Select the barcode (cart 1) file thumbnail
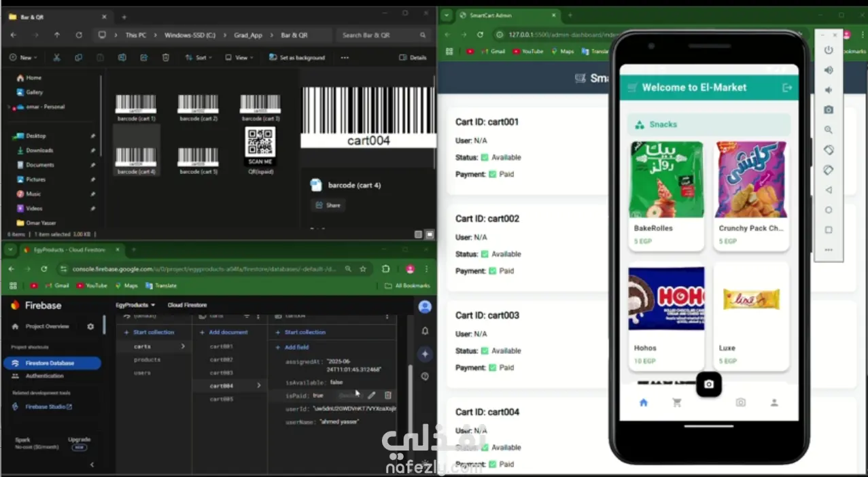Image resolution: width=868 pixels, height=477 pixels. click(136, 107)
